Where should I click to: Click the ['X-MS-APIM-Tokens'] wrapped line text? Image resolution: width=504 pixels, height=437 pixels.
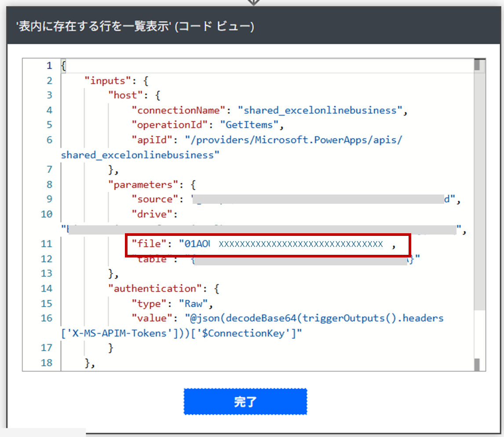181,333
